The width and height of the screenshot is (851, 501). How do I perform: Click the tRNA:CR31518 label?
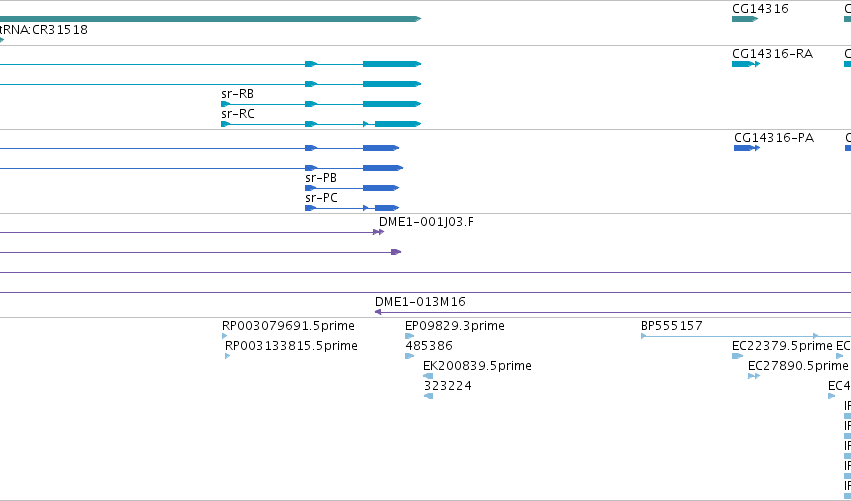click(x=43, y=30)
